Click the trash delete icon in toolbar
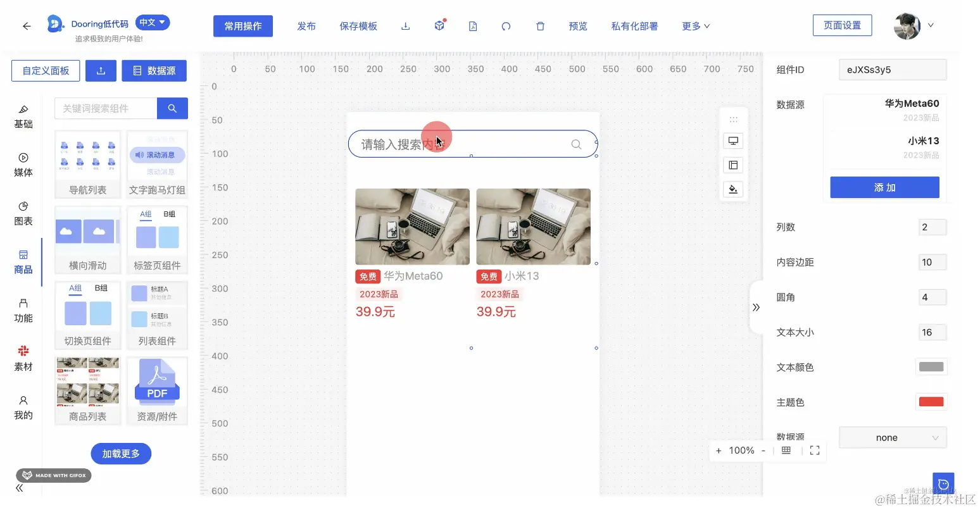The image size is (980, 510). [540, 26]
